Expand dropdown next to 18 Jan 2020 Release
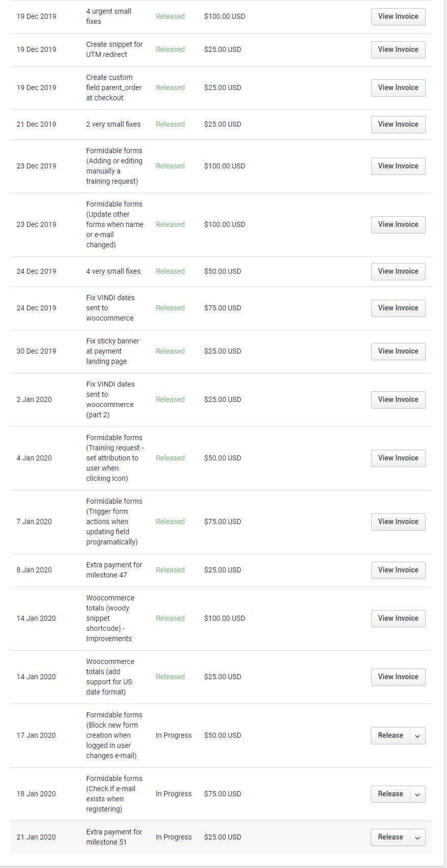This screenshot has width=447, height=868. point(418,794)
